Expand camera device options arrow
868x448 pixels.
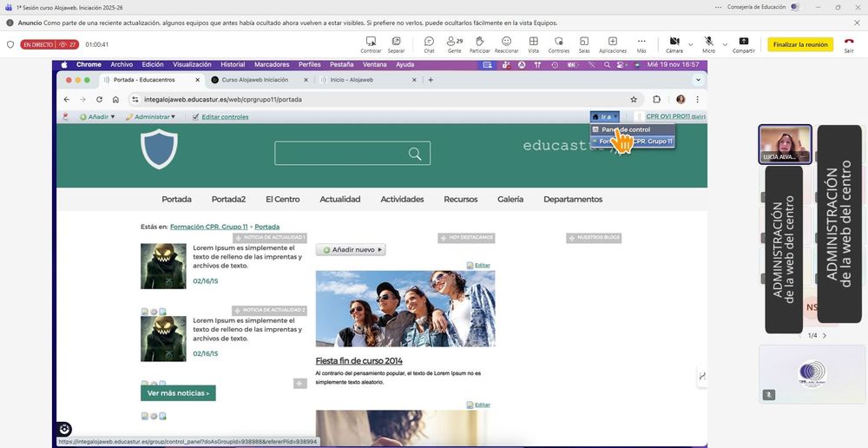(690, 44)
